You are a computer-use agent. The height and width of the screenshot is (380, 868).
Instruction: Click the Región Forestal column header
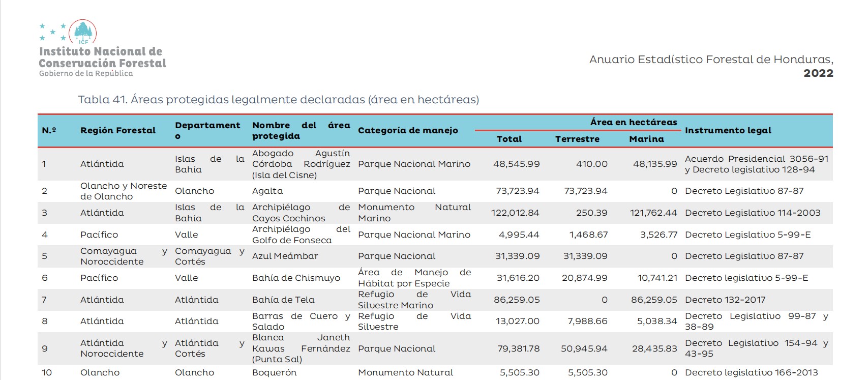(x=118, y=131)
